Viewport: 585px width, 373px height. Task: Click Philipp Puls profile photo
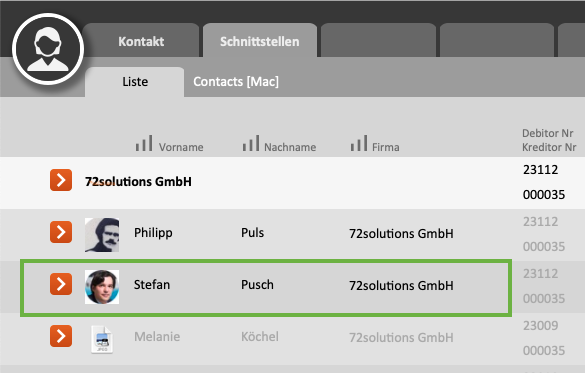tap(102, 235)
